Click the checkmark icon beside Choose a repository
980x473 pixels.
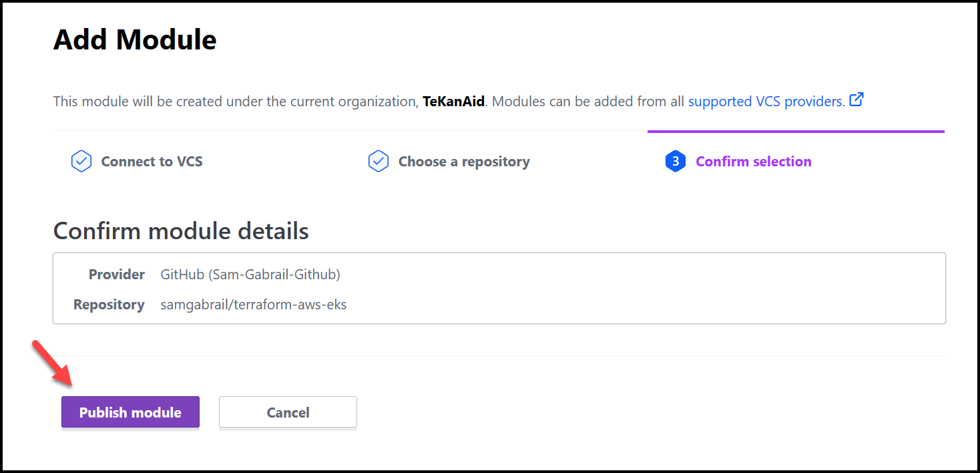pyautogui.click(x=379, y=161)
